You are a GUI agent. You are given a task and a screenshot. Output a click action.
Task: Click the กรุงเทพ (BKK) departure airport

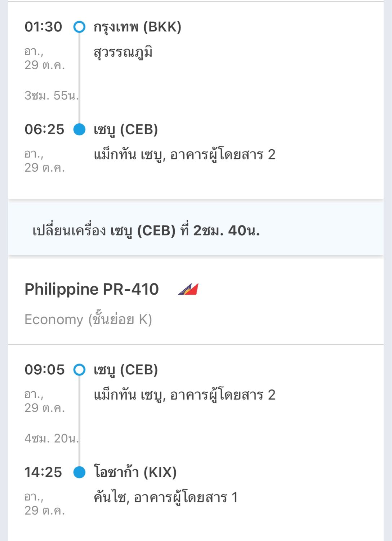pos(137,27)
